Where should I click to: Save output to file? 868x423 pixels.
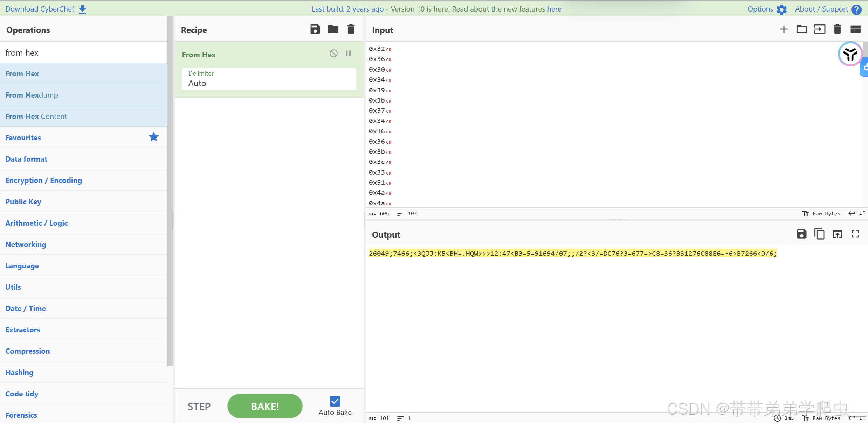tap(801, 234)
